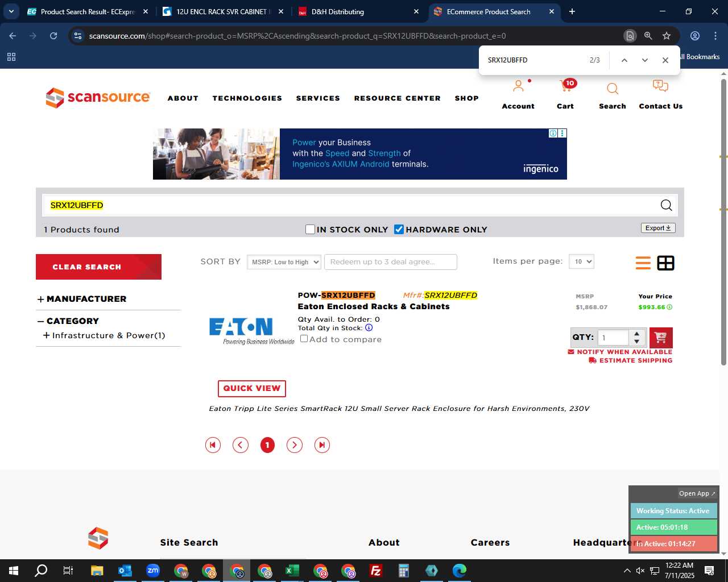The image size is (728, 582).
Task: Click ScanSource logo in header
Action: pos(98,98)
